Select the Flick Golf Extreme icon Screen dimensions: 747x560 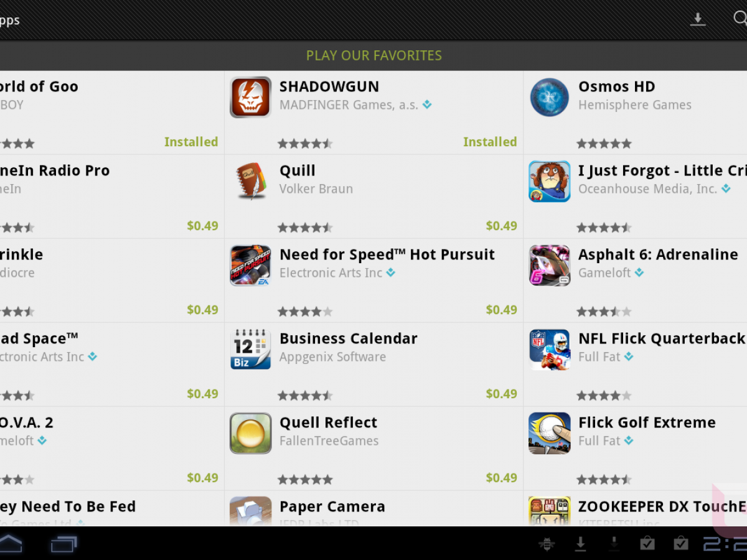pyautogui.click(x=550, y=433)
